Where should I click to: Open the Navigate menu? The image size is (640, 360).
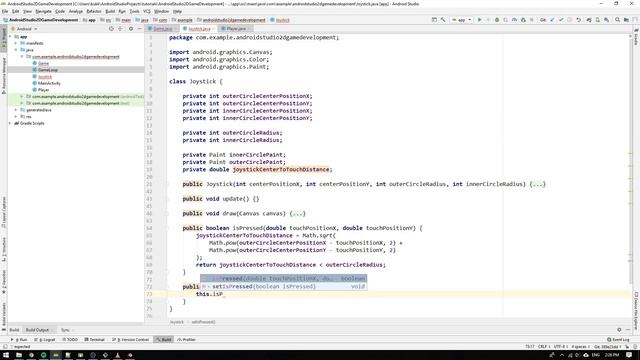[44, 11]
